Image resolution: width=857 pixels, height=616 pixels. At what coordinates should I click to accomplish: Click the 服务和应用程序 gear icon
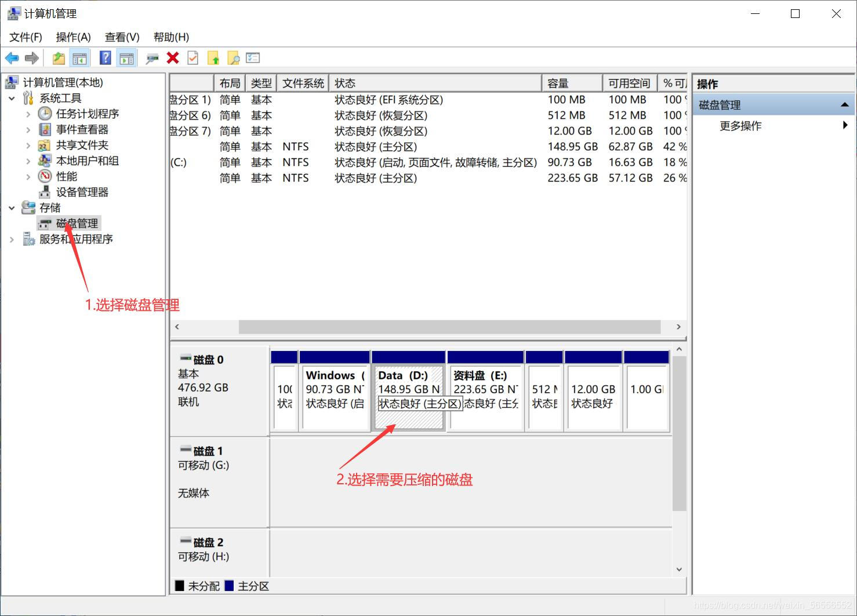[x=28, y=239]
